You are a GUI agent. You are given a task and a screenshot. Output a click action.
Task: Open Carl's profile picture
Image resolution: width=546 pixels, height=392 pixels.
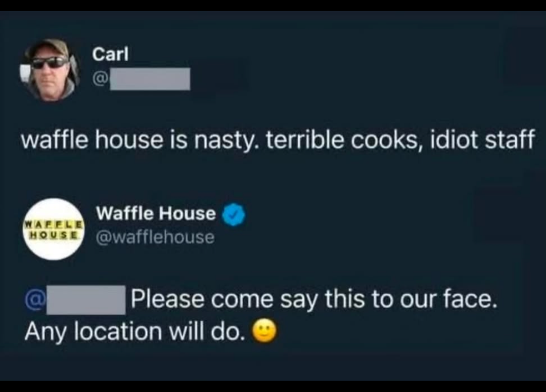(x=50, y=70)
